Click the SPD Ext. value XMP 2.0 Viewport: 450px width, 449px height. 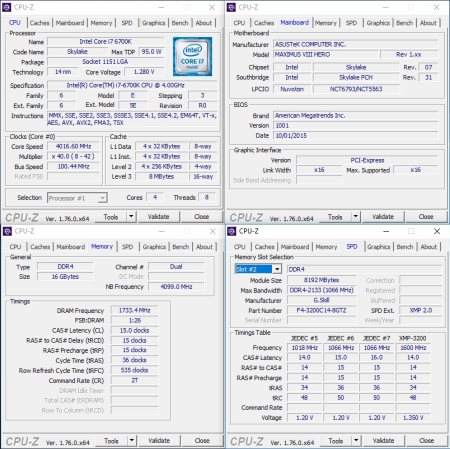click(421, 310)
